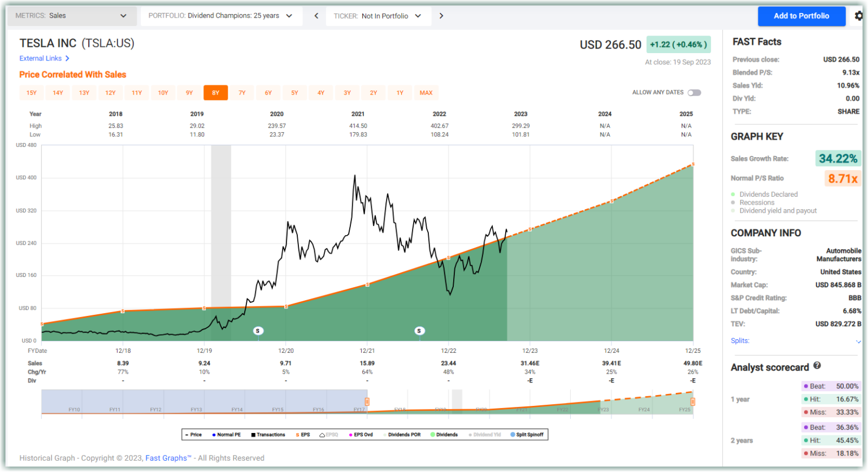This screenshot has height=472, width=868.
Task: Click the Market Cap value USD 845.868 B
Action: click(838, 285)
